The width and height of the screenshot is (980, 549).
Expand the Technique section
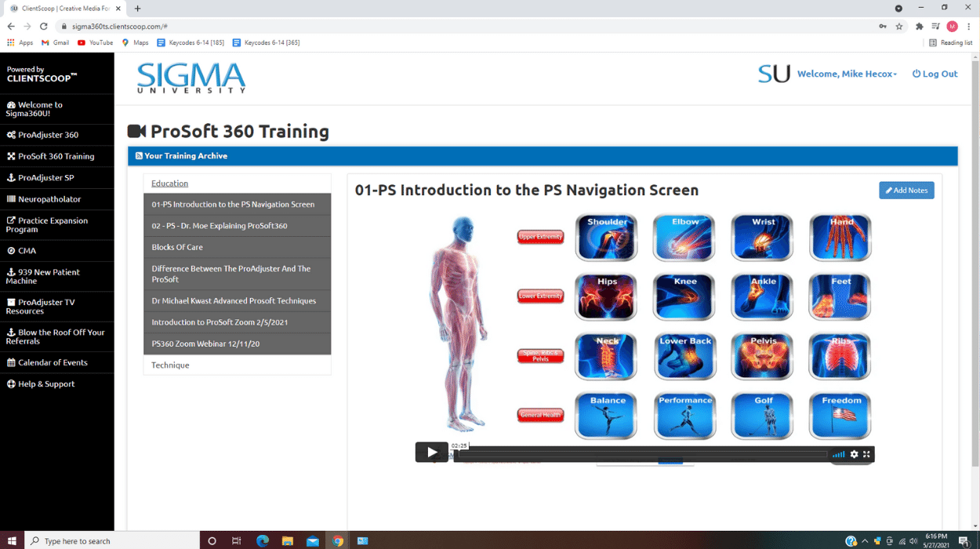click(x=170, y=365)
